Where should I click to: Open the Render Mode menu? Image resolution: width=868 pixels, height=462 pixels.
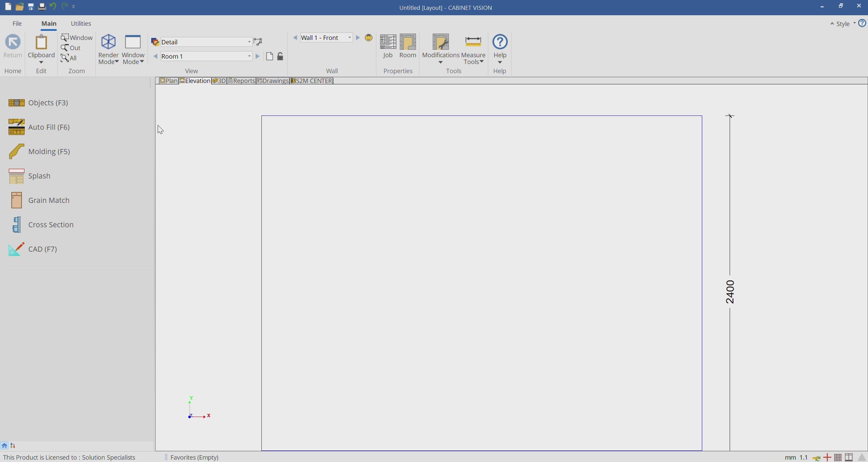coord(108,49)
